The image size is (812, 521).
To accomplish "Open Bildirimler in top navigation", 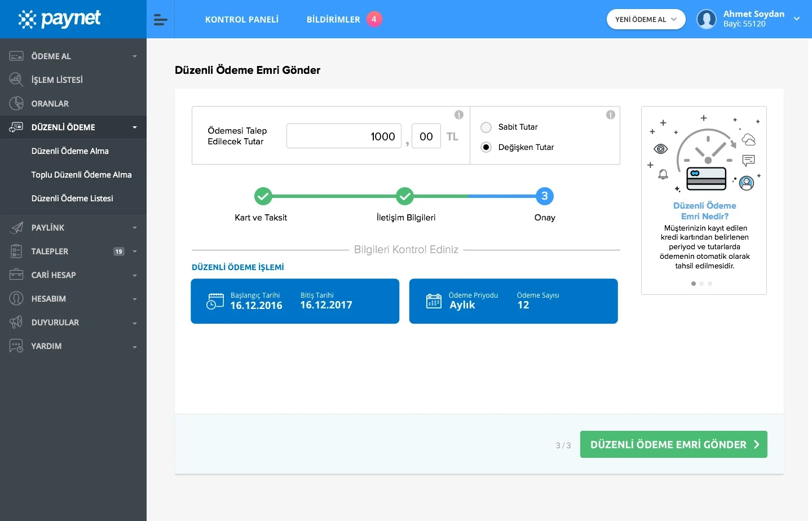I will pyautogui.click(x=333, y=20).
